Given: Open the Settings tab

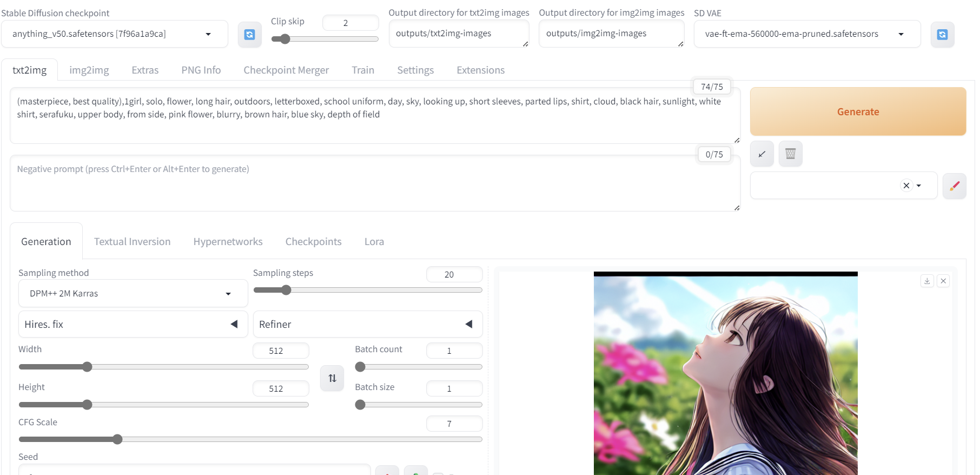Looking at the screenshot, I should 415,70.
